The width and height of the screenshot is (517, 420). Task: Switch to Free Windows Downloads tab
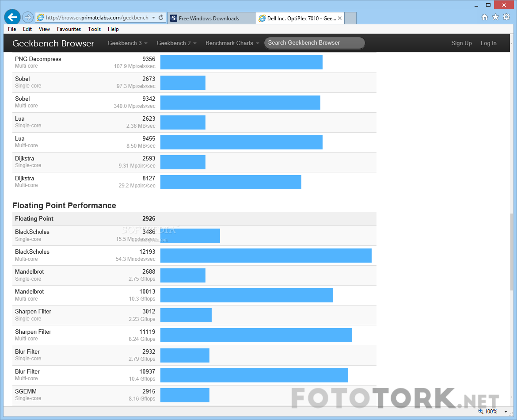click(212, 18)
